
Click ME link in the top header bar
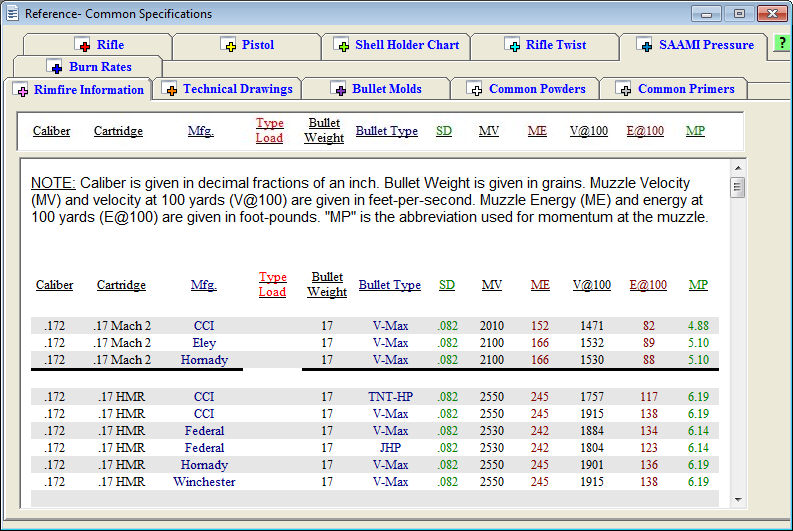(537, 131)
